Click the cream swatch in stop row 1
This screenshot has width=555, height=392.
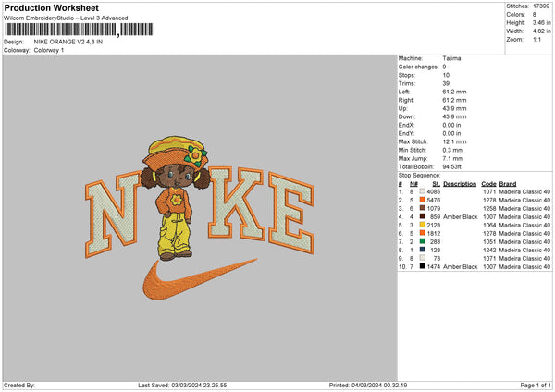(x=423, y=191)
